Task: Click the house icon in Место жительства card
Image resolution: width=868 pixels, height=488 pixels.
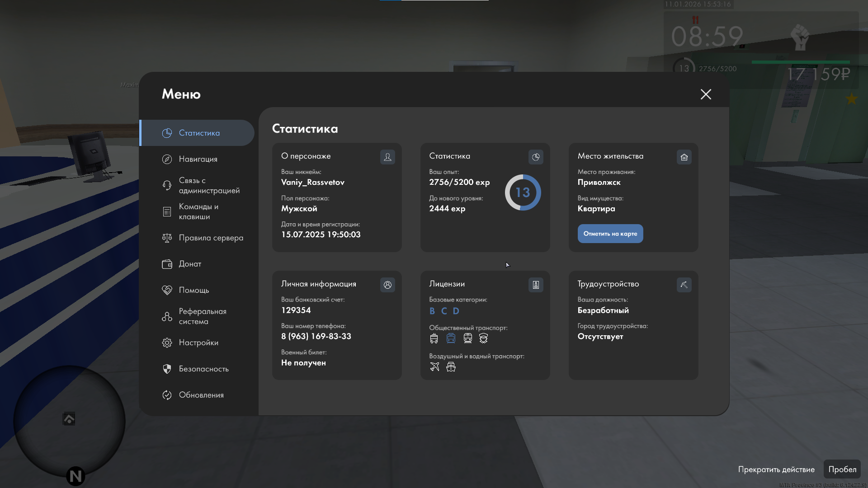Action: (x=684, y=157)
